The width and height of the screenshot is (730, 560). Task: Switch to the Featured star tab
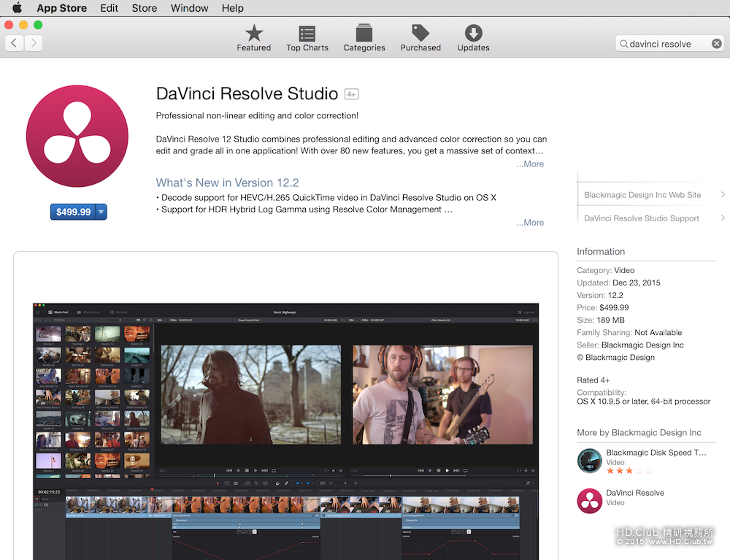tap(254, 38)
